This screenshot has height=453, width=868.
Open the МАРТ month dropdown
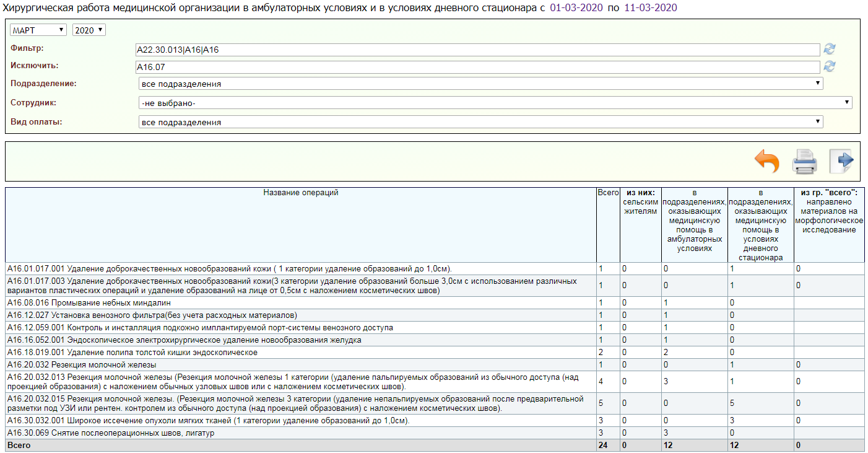38,30
